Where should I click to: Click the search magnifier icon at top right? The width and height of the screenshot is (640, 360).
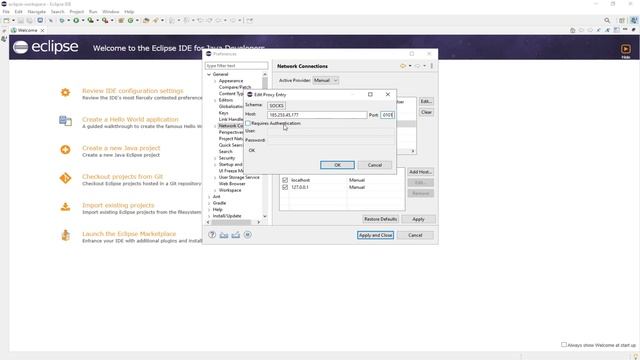[x=607, y=20]
